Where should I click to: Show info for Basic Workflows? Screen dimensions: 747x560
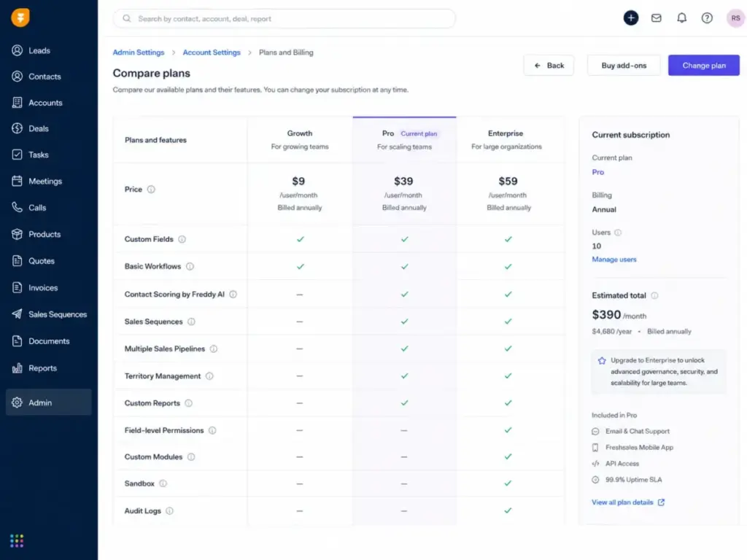click(190, 266)
